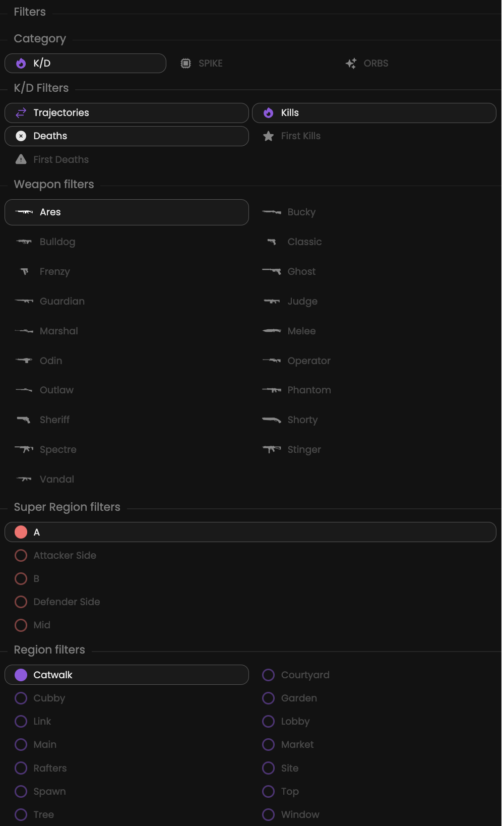Click the ORBS category label
Screen dimensions: 504x826
tap(376, 64)
